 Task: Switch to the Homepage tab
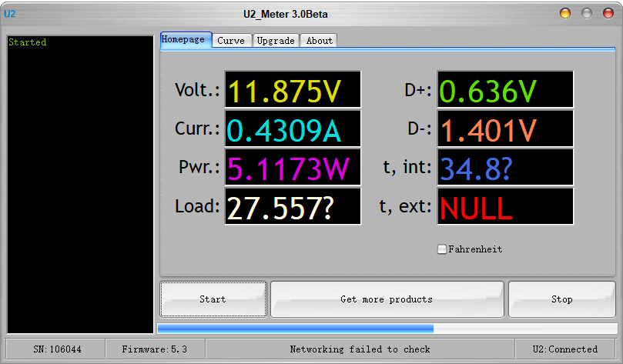tap(186, 40)
